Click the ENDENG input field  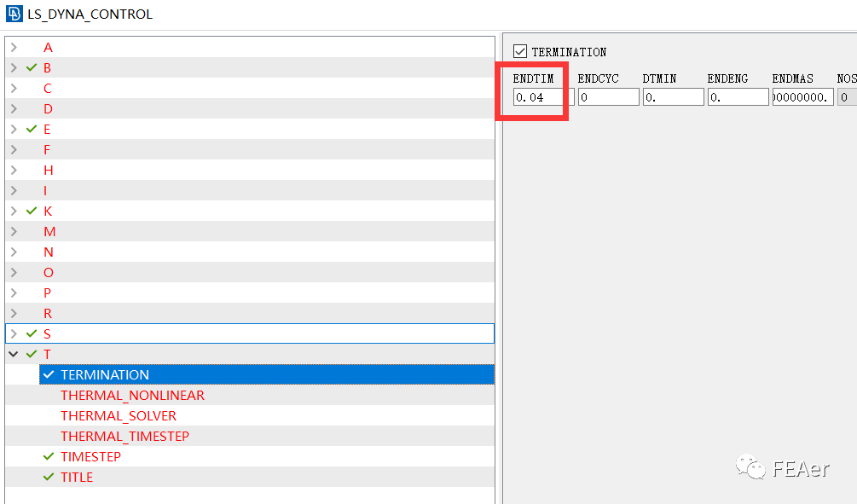pos(738,97)
